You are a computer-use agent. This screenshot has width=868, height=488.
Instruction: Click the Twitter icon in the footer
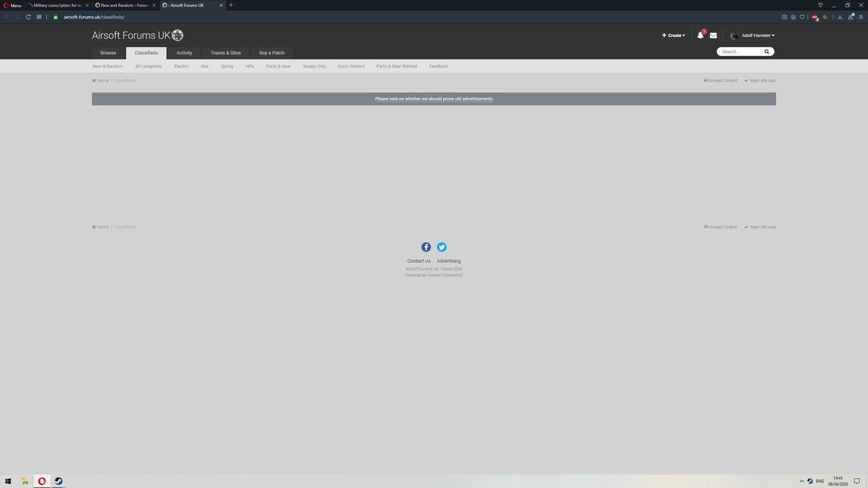442,247
